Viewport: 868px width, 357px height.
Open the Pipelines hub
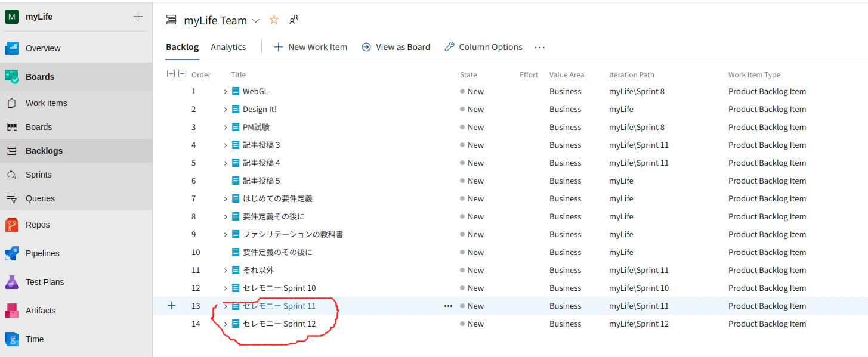tap(42, 253)
